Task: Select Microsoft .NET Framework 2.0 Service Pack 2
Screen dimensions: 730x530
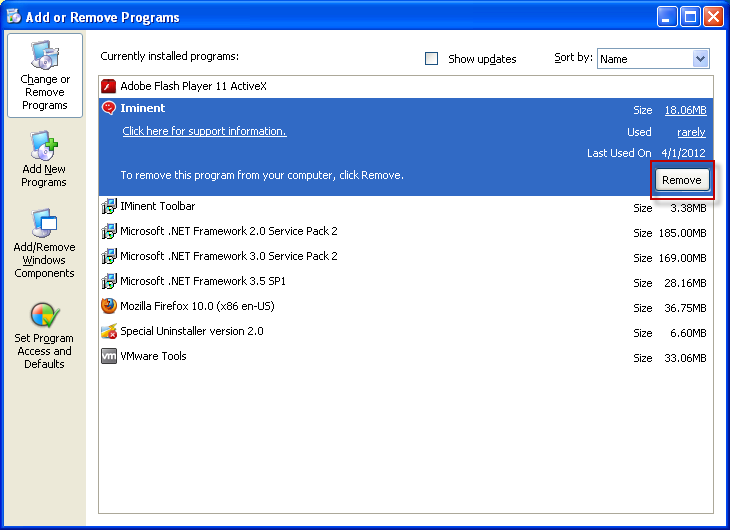Action: click(x=229, y=231)
